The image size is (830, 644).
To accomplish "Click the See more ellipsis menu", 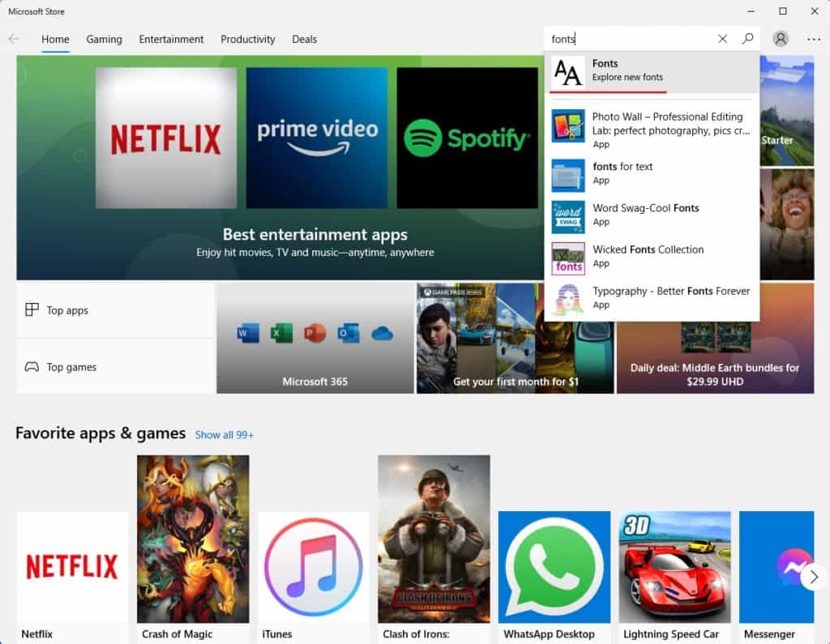I will (x=812, y=38).
